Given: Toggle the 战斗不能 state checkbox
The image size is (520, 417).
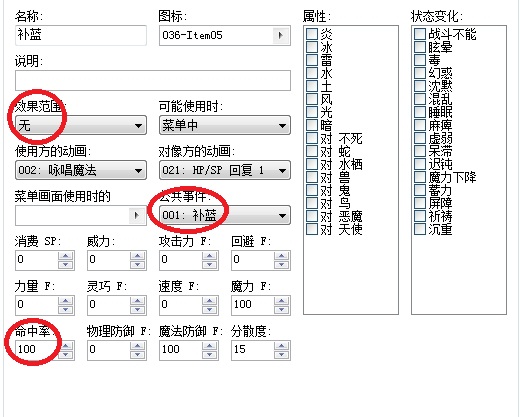Looking at the screenshot, I should tap(420, 34).
